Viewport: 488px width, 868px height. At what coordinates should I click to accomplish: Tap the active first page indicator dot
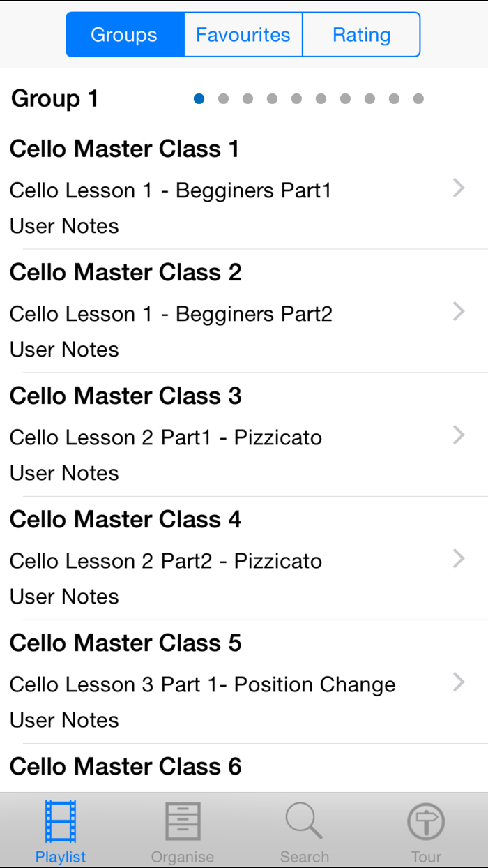pos(199,99)
